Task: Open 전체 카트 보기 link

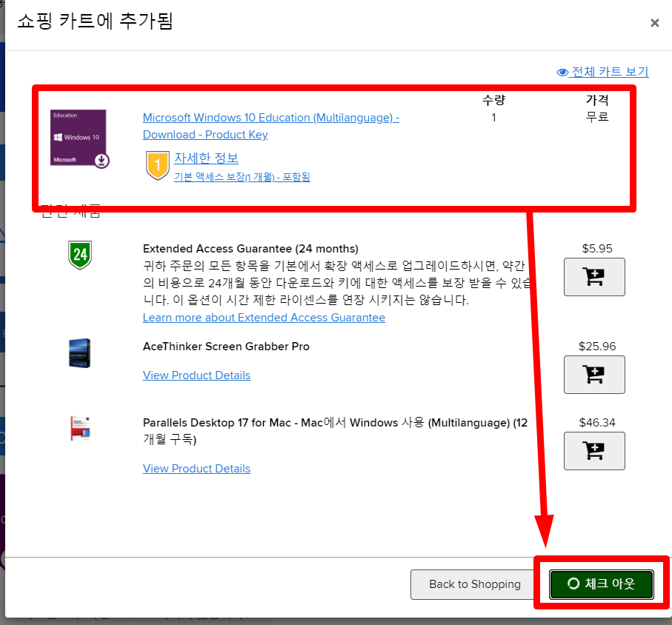Action: tap(602, 72)
